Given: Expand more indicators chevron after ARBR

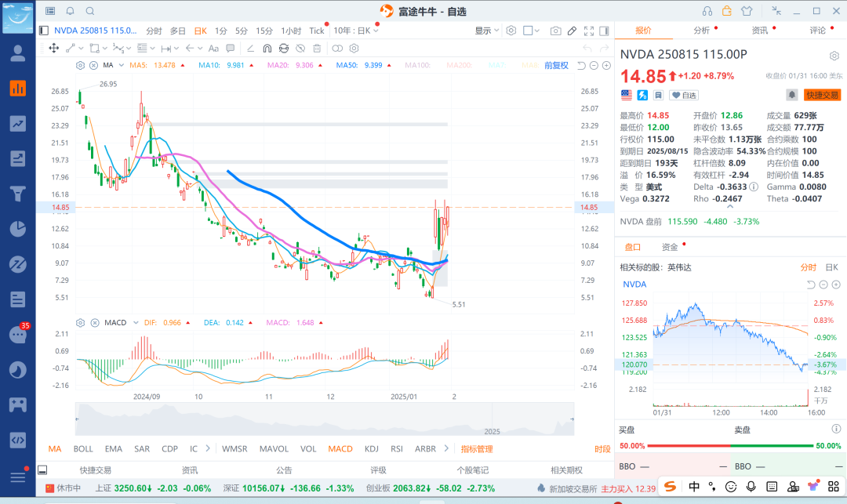Looking at the screenshot, I should [446, 448].
